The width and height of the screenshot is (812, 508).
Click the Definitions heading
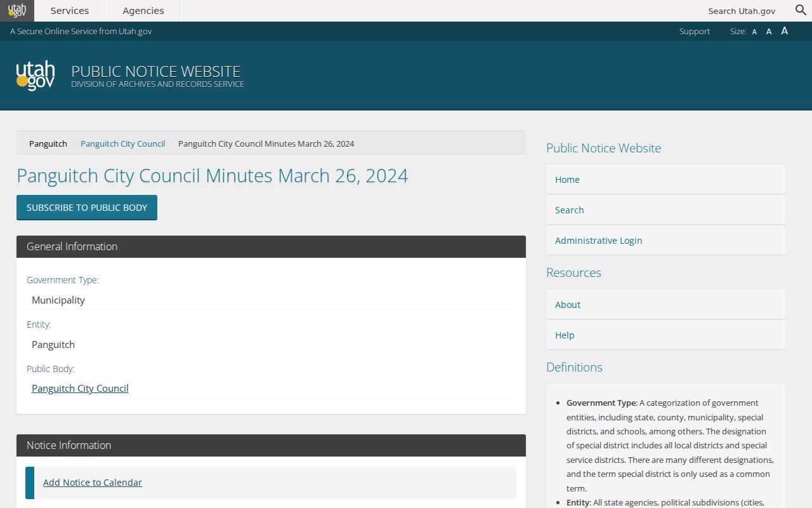point(574,367)
